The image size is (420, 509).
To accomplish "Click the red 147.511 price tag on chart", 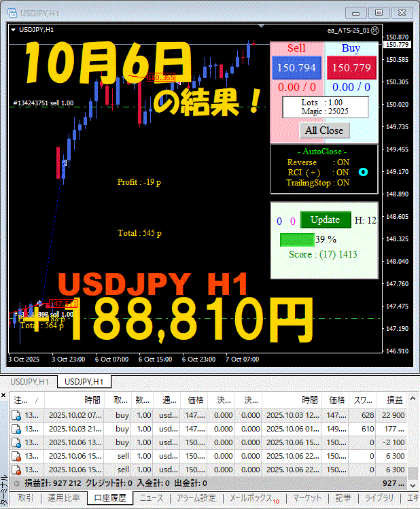I will click(63, 304).
